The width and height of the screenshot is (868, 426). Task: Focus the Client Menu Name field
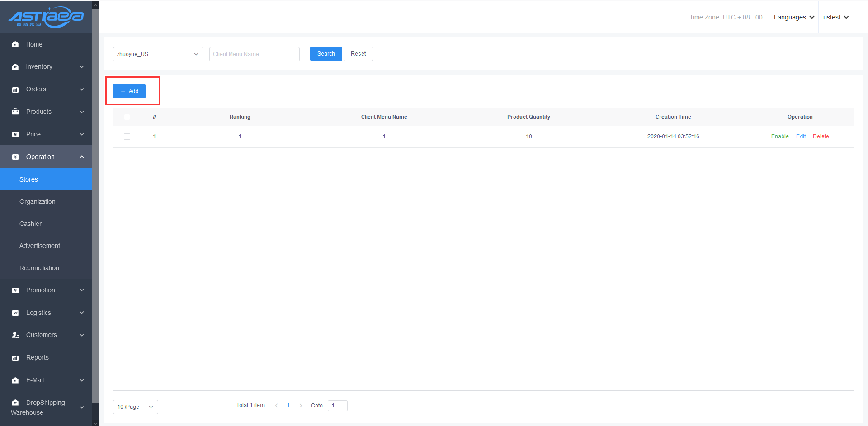254,54
